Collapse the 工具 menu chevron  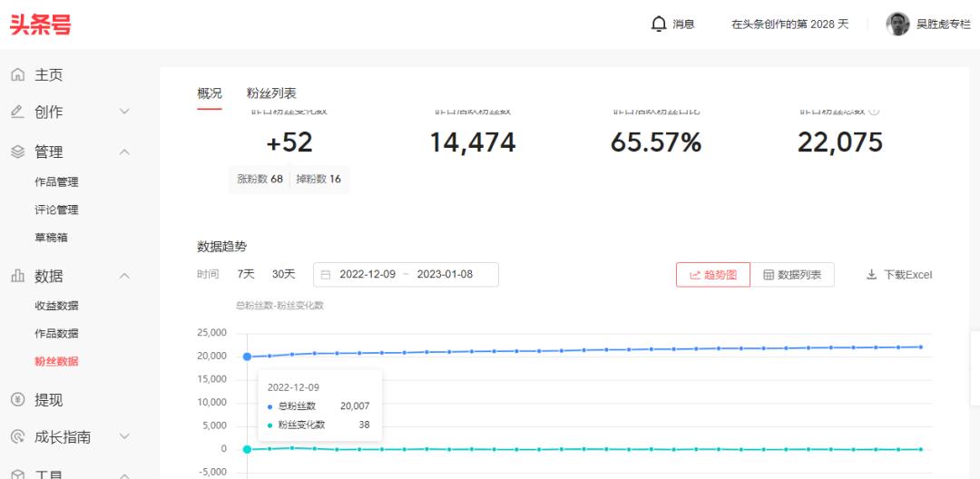pos(125,475)
